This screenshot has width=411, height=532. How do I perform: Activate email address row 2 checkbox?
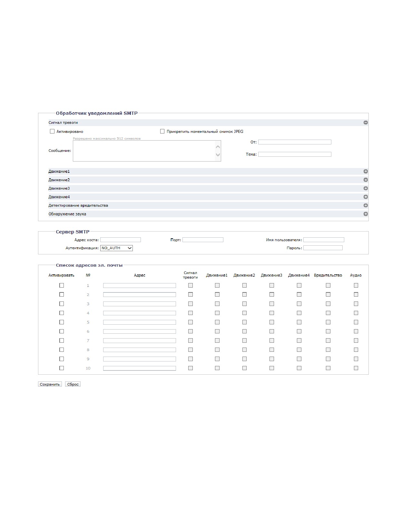coord(62,294)
